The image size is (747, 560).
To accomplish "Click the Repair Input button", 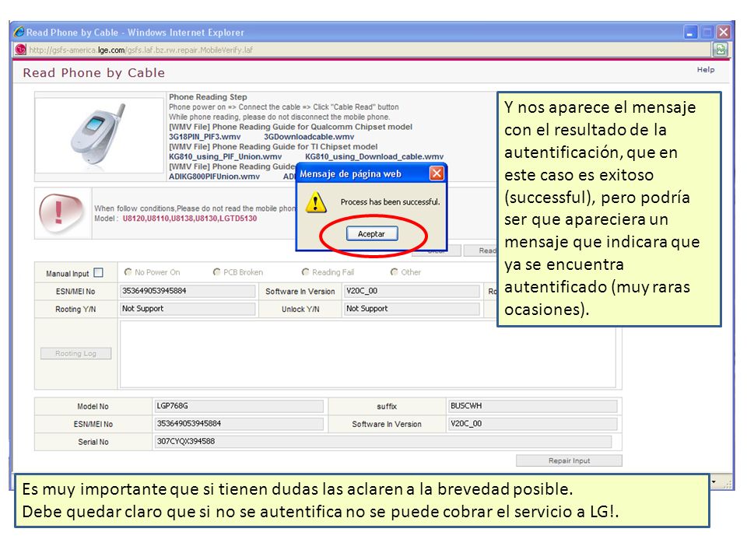I will [569, 460].
